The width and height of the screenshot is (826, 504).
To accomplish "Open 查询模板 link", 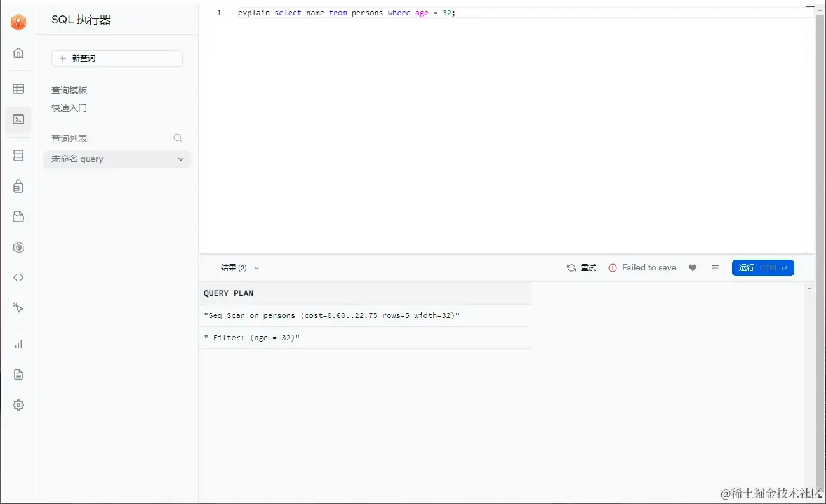I will [69, 91].
